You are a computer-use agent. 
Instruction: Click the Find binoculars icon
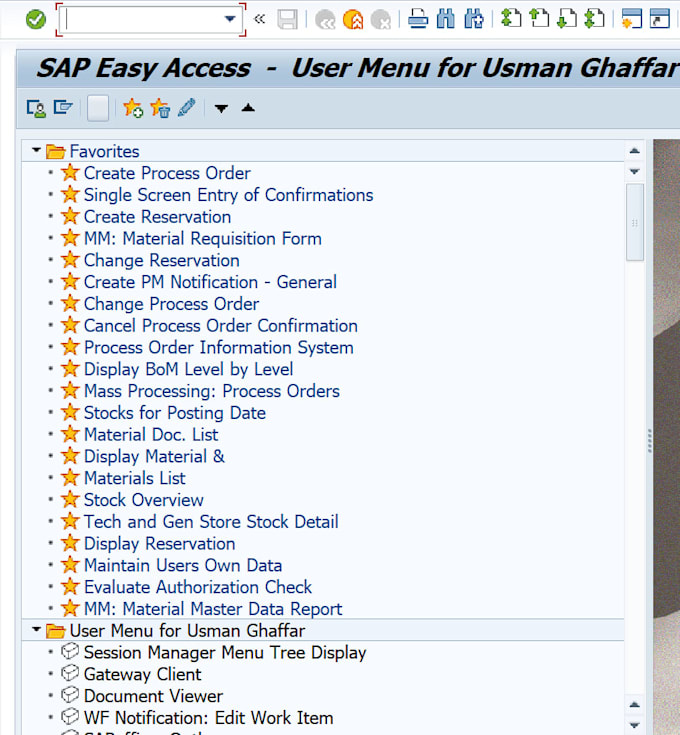445,19
